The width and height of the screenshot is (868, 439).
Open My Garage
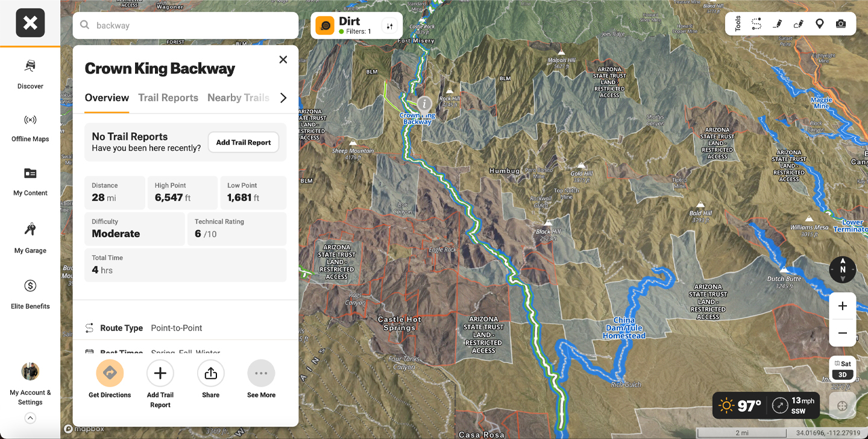[x=30, y=239]
